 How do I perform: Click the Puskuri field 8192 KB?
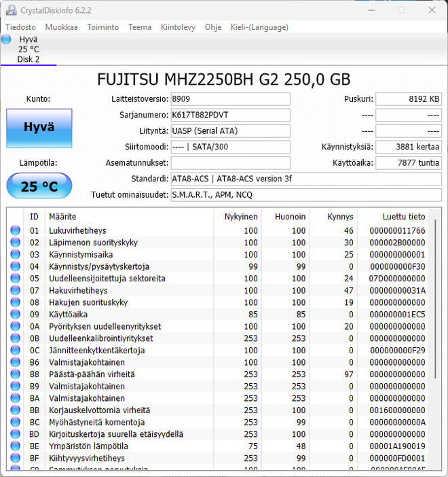pyautogui.click(x=409, y=99)
